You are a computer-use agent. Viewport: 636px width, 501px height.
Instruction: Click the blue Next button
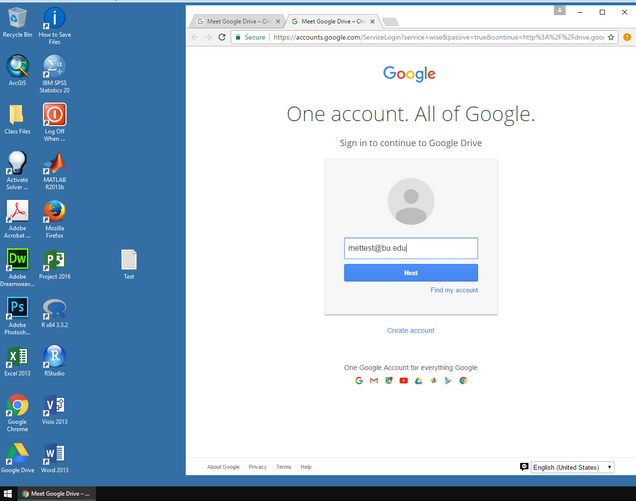[x=411, y=273]
